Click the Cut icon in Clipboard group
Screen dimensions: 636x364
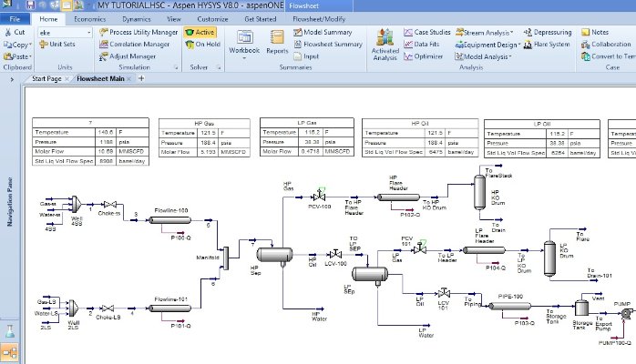tap(8, 32)
